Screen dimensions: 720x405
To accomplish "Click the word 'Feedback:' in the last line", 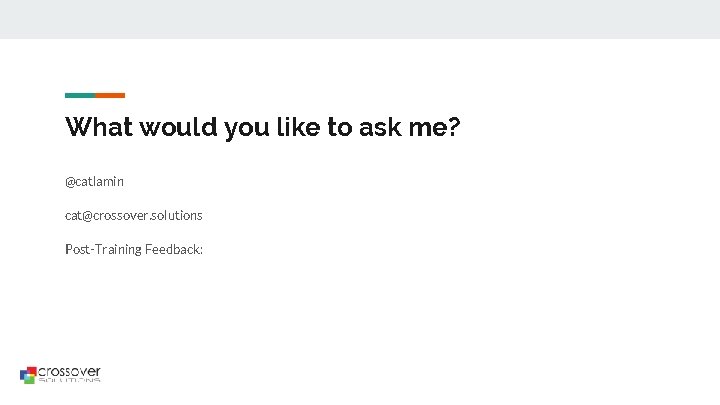I will click(173, 248).
